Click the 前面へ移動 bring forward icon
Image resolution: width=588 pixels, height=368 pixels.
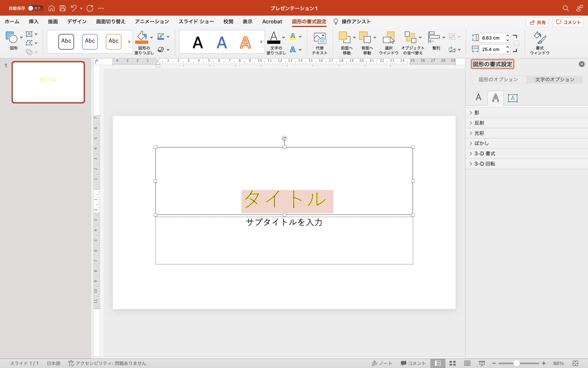[x=344, y=38]
